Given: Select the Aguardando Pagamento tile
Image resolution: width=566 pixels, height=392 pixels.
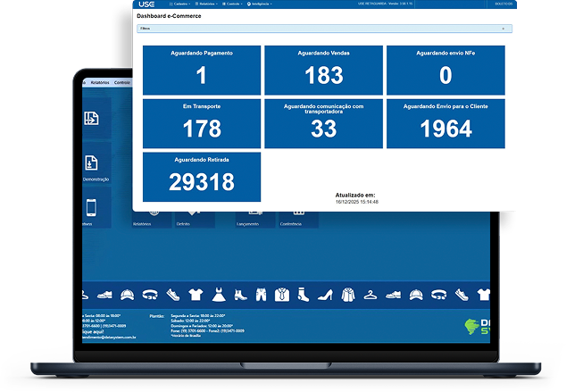Looking at the screenshot, I should click(202, 71).
